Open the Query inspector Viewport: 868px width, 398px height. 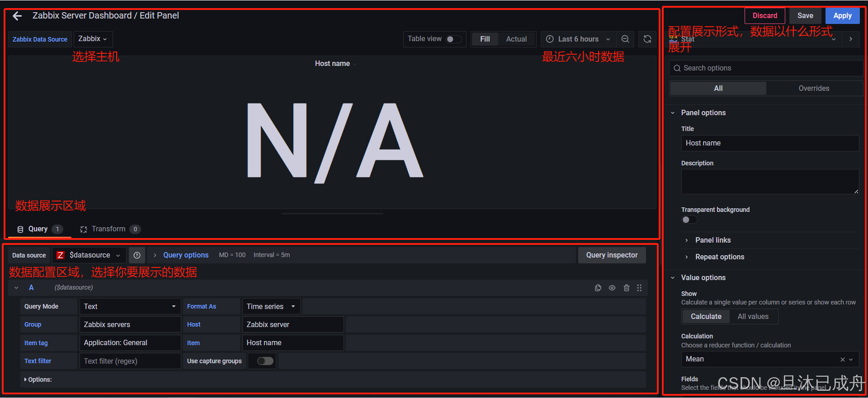coord(612,255)
